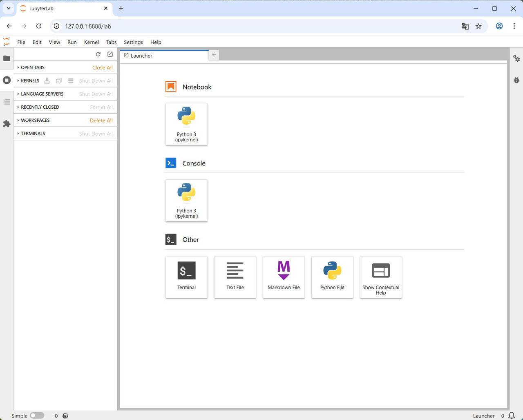Open the Kernel menu
This screenshot has width=523, height=420.
pos(92,42)
